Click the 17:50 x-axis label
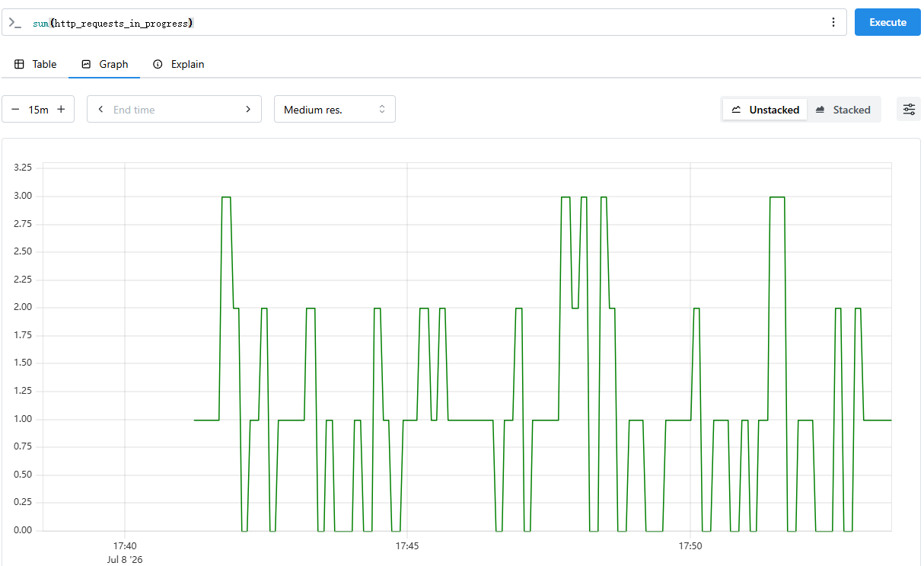 (690, 546)
